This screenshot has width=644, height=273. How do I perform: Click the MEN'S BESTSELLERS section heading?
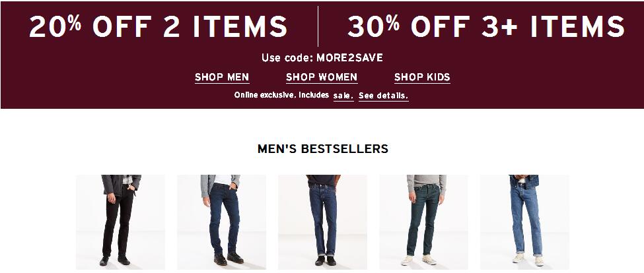(x=322, y=148)
